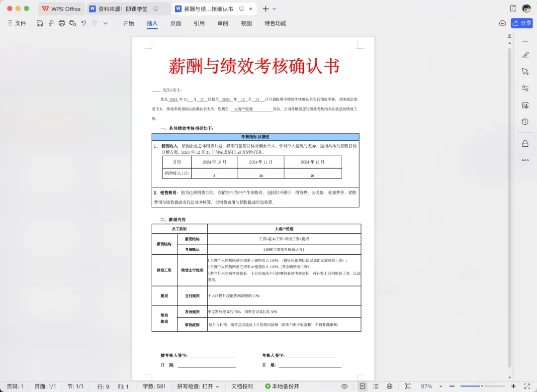Open the 页面 ribbon tab

pyautogui.click(x=176, y=23)
